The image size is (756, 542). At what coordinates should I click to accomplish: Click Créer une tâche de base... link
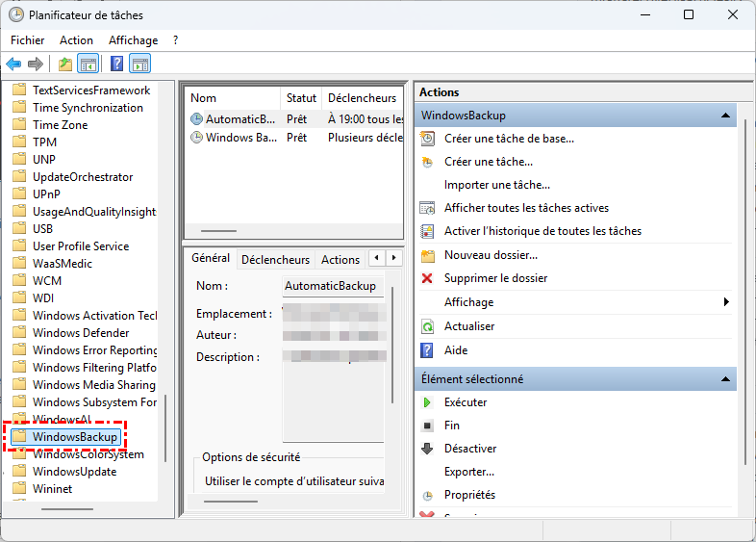[x=509, y=139]
